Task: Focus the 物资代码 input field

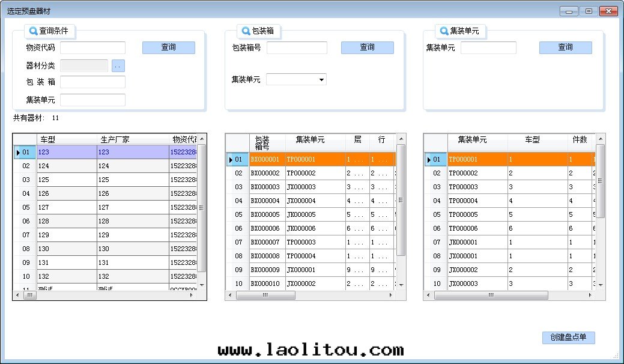Action: pyautogui.click(x=92, y=47)
